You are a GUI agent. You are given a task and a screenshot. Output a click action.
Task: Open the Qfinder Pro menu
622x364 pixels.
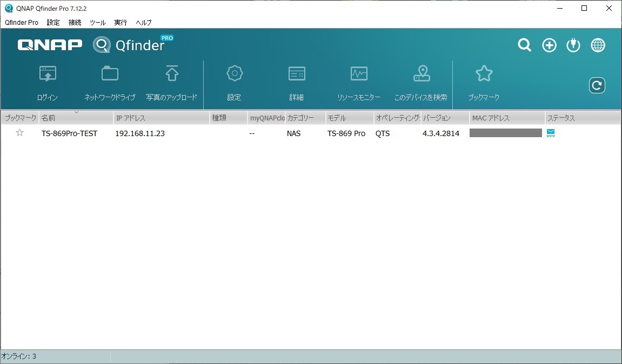pos(22,23)
